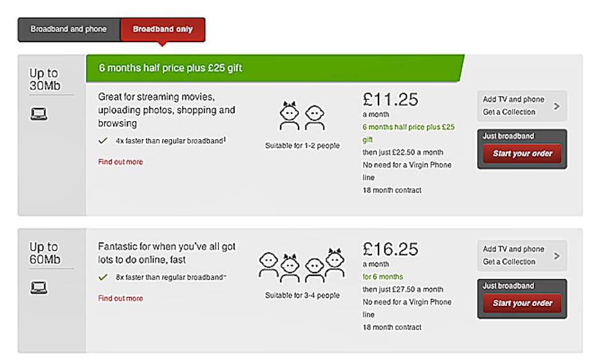Click the £11.25 price heading
Screen dimensions: 601x364
[390, 99]
